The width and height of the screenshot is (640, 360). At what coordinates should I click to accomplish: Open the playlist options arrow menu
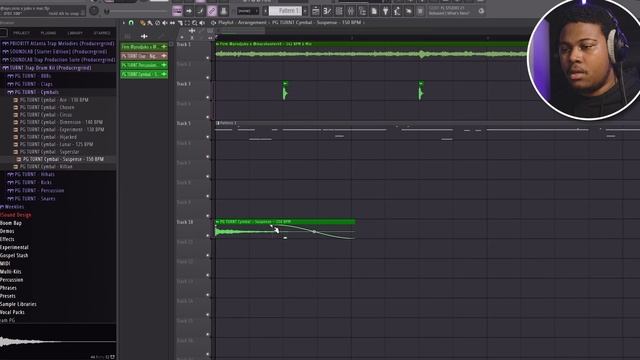click(124, 23)
